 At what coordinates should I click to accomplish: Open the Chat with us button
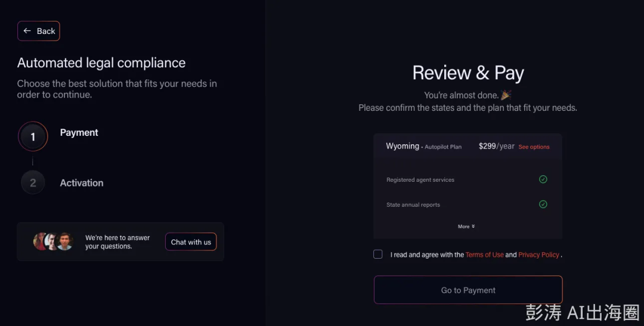(x=191, y=242)
